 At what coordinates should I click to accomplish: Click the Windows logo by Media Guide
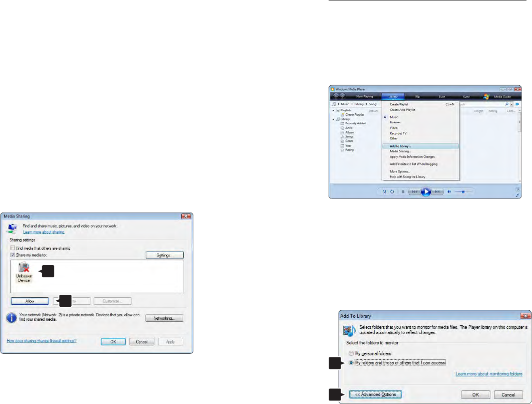coord(486,96)
